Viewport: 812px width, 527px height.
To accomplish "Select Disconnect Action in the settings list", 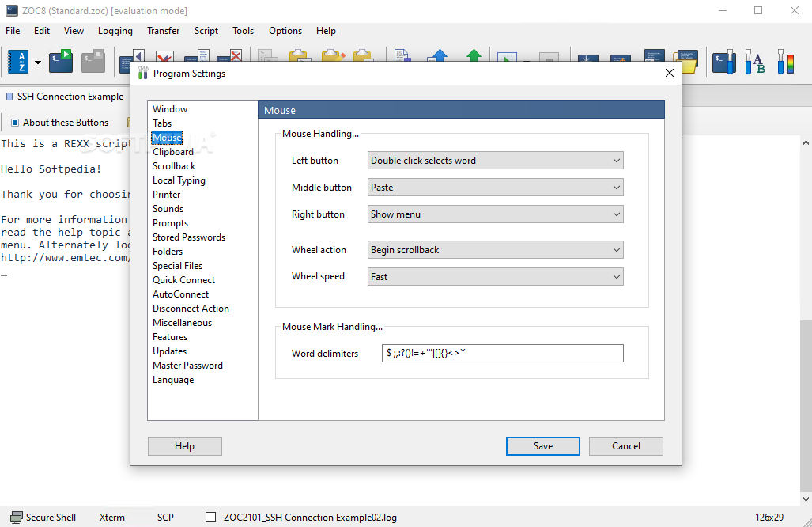I will tap(191, 309).
